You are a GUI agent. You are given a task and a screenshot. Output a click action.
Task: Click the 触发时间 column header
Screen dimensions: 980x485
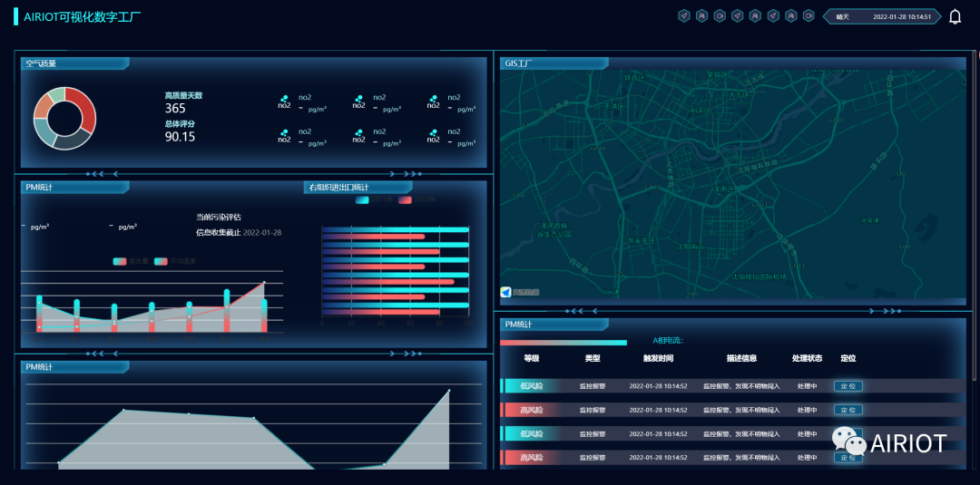click(658, 358)
